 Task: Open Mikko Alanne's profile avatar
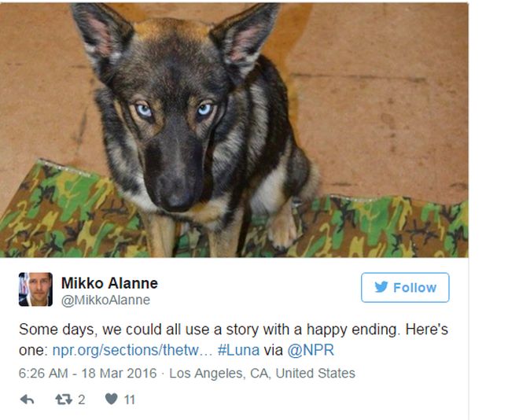(x=35, y=290)
